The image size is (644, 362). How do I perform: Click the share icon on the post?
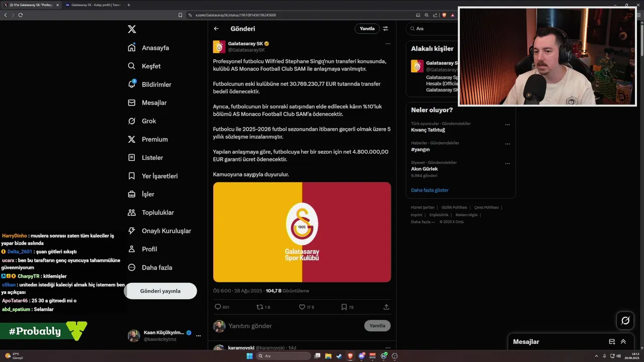pos(386,307)
